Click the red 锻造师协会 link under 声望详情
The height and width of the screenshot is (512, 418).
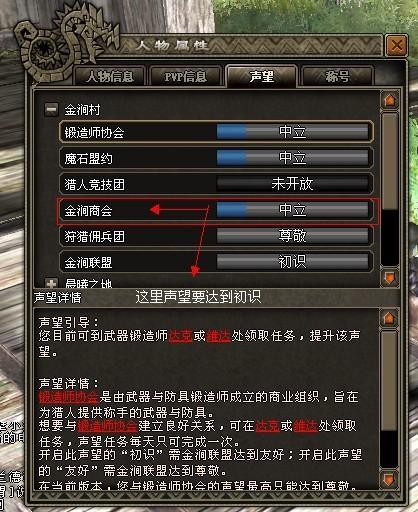69,397
